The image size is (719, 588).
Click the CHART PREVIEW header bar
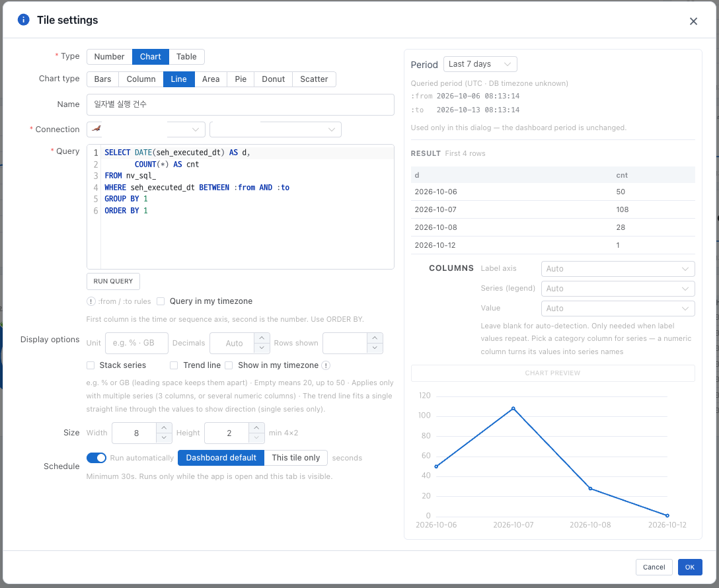click(x=552, y=373)
